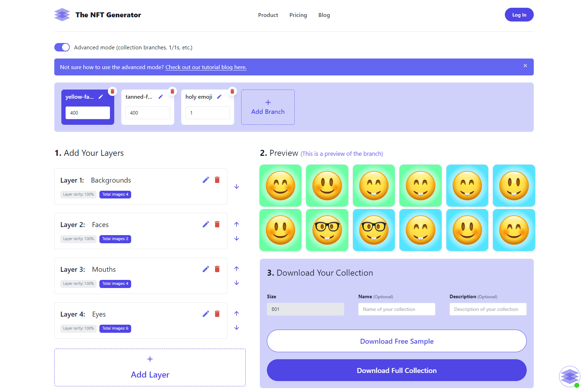
Task: Click holy emoji branch size field
Action: tap(208, 113)
